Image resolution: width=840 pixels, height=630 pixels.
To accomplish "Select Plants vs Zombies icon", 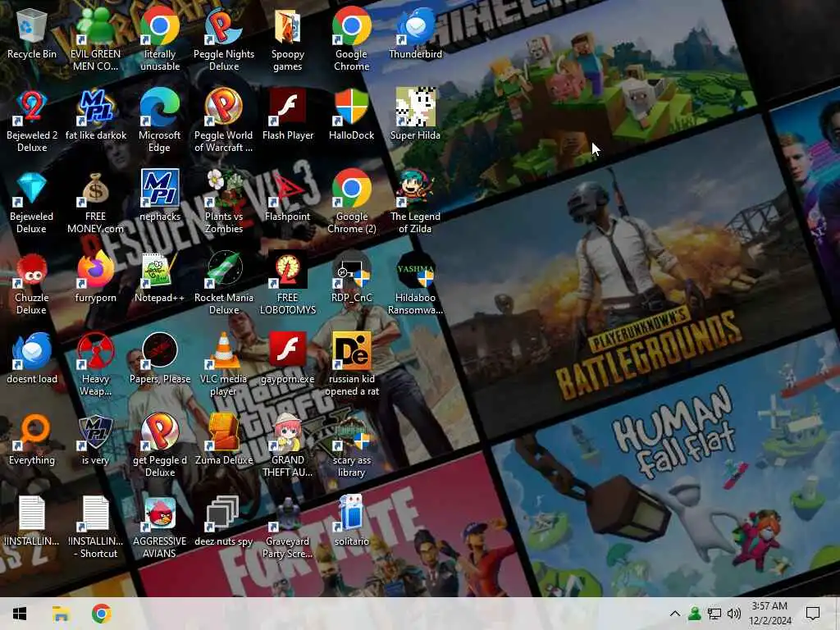I will 224,189.
